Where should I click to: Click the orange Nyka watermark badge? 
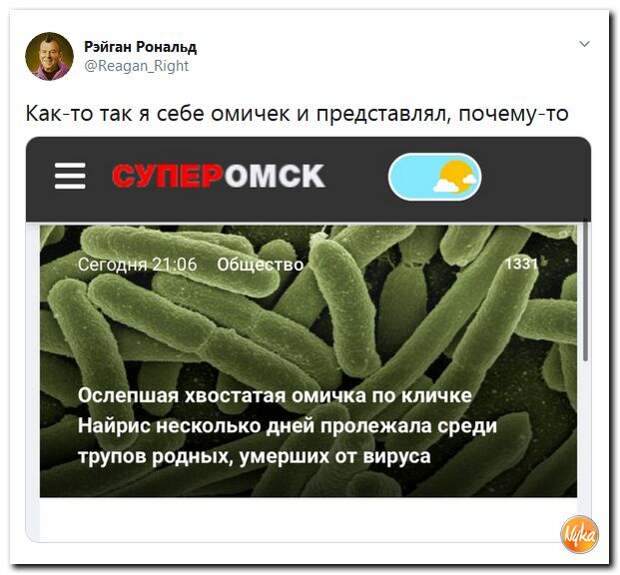click(x=579, y=534)
